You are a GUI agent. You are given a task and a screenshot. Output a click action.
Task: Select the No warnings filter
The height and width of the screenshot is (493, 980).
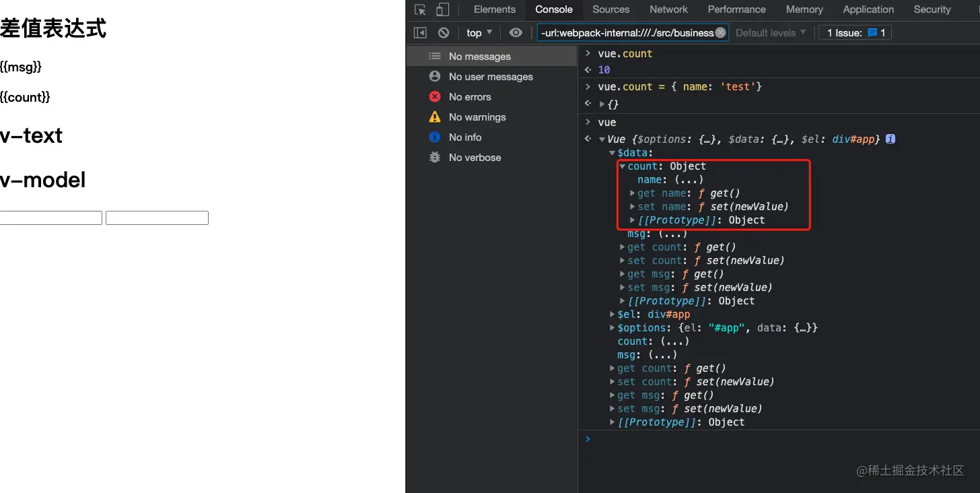point(491,117)
